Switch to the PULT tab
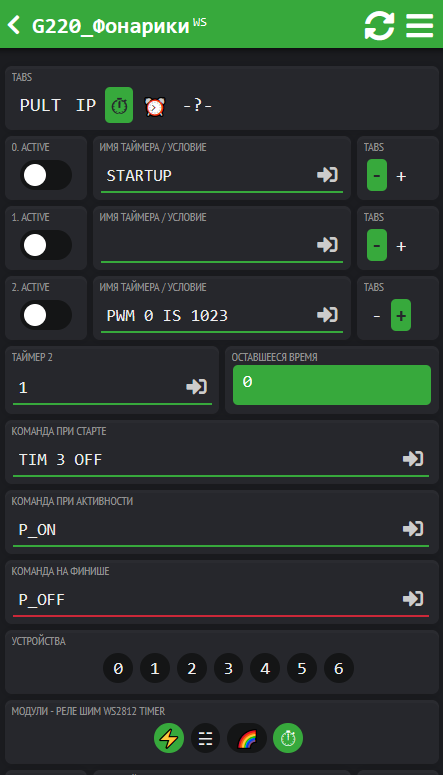 coord(40,105)
